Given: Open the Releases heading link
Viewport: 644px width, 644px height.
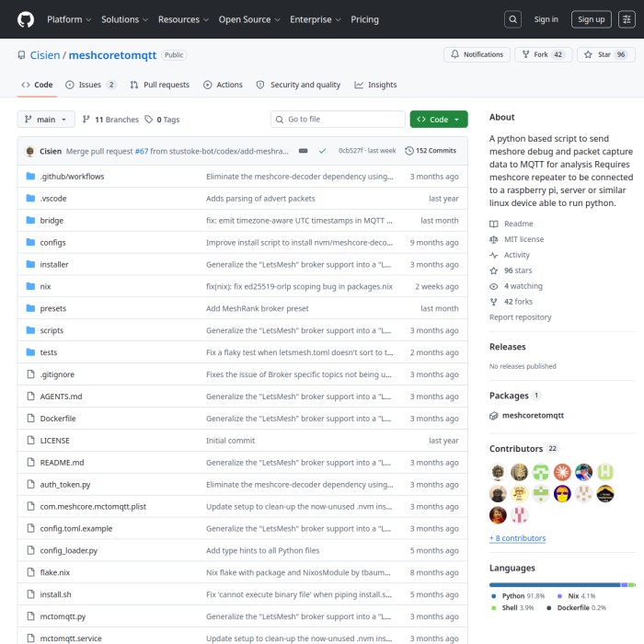Looking at the screenshot, I should click(x=507, y=347).
